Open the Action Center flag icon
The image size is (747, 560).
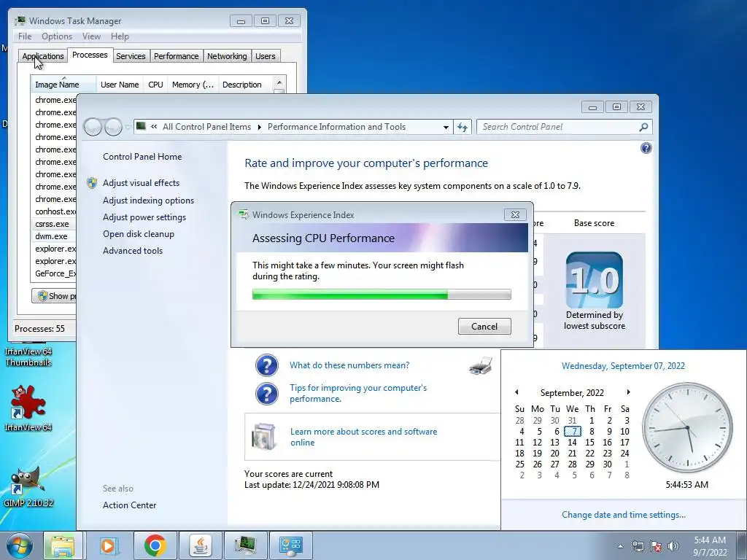pos(656,546)
